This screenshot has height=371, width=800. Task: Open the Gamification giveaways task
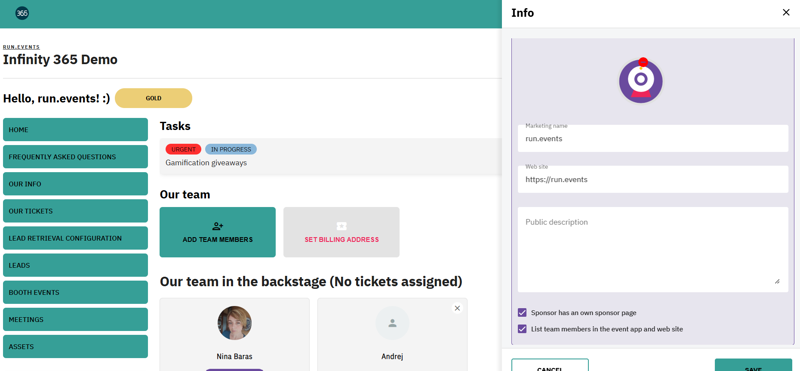[x=206, y=163]
